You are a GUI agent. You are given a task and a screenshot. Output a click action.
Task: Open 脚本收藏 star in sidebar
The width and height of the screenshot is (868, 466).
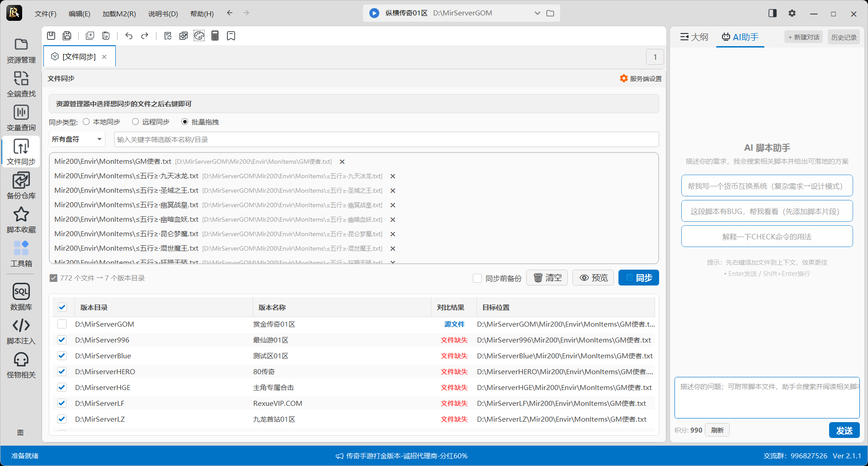tap(21, 220)
